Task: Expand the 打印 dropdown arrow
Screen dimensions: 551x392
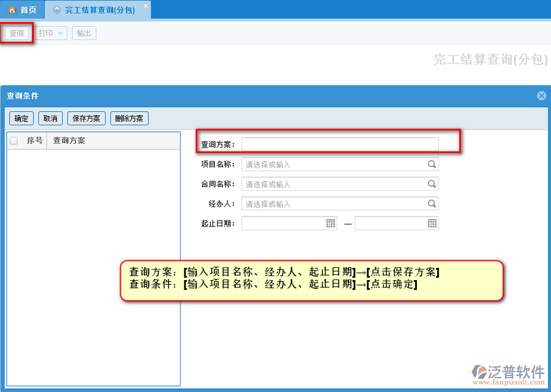Action: pos(61,34)
